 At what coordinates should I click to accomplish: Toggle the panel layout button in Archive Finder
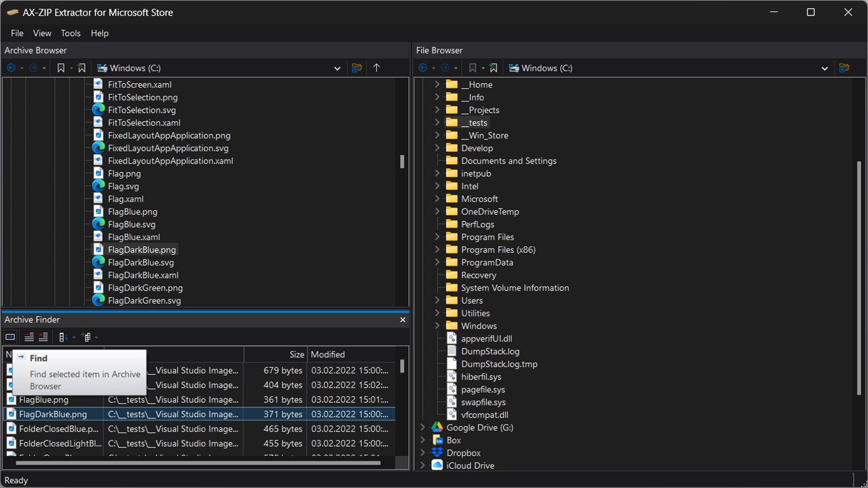coord(9,337)
